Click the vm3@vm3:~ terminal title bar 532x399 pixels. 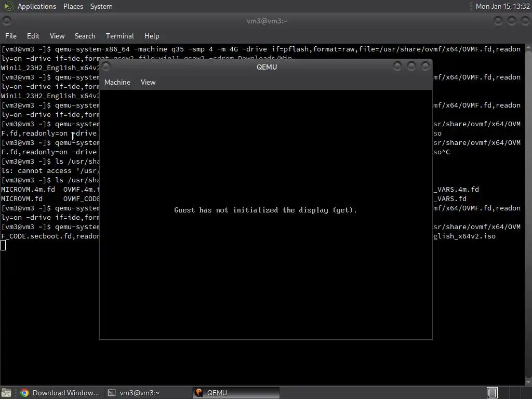tap(267, 21)
